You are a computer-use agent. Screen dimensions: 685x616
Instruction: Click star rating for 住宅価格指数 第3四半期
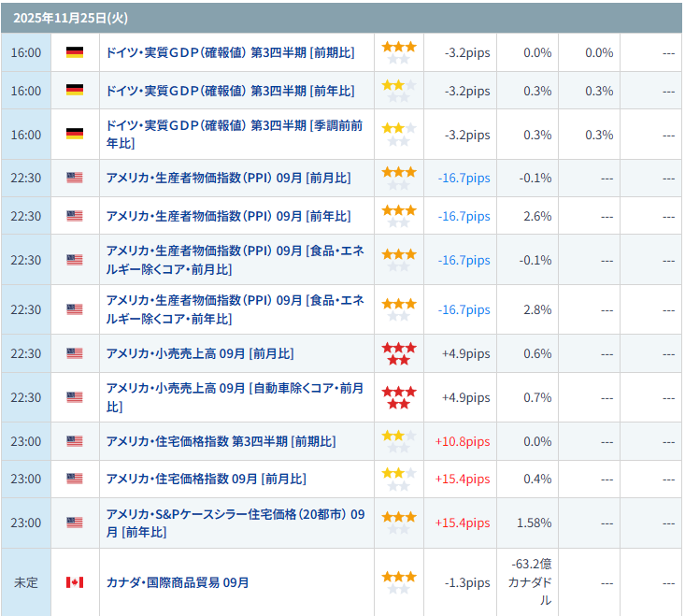(x=399, y=441)
